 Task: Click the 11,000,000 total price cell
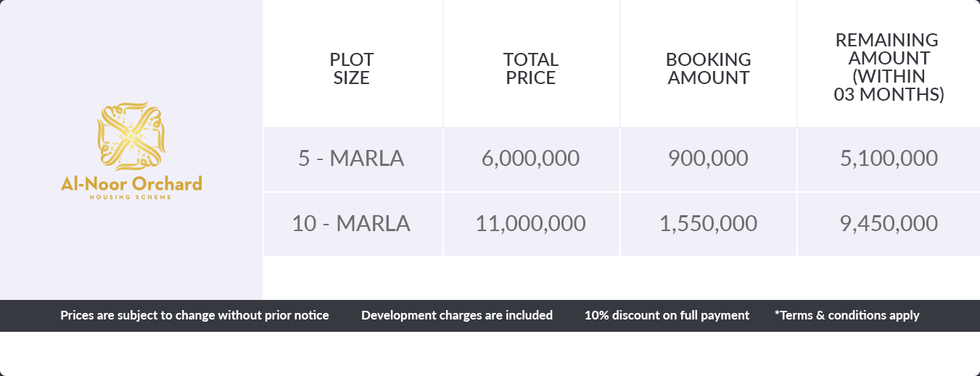click(531, 223)
